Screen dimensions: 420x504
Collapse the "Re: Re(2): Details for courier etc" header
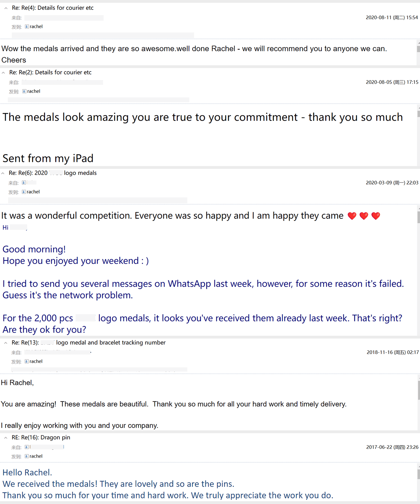3,73
